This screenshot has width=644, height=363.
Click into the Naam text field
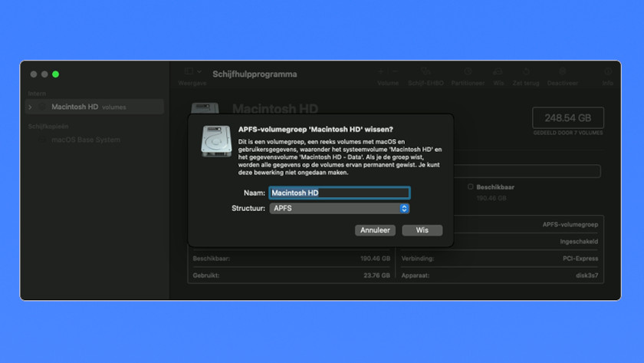[x=339, y=193]
